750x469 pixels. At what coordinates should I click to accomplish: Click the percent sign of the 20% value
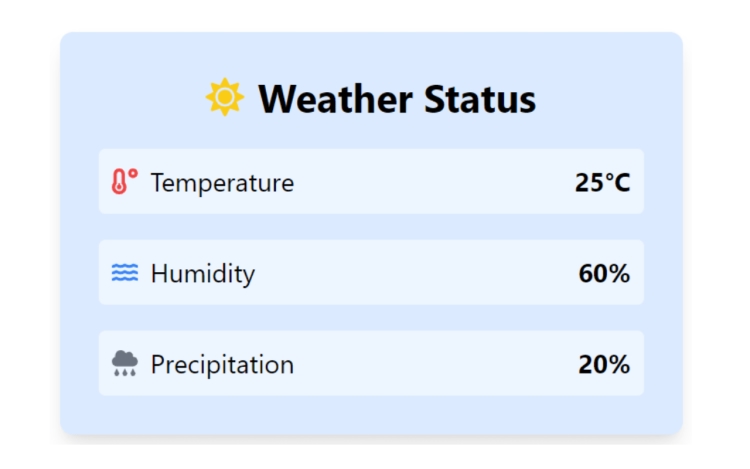(x=618, y=364)
